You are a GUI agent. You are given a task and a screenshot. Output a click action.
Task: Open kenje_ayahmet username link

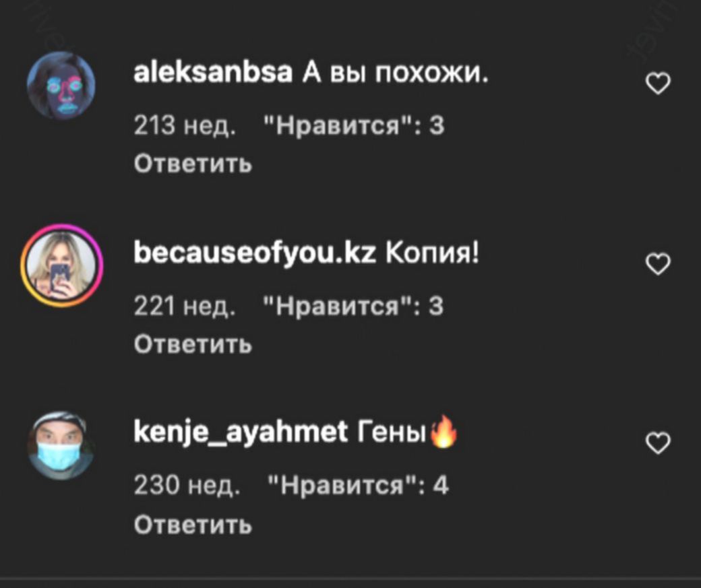pos(241,432)
